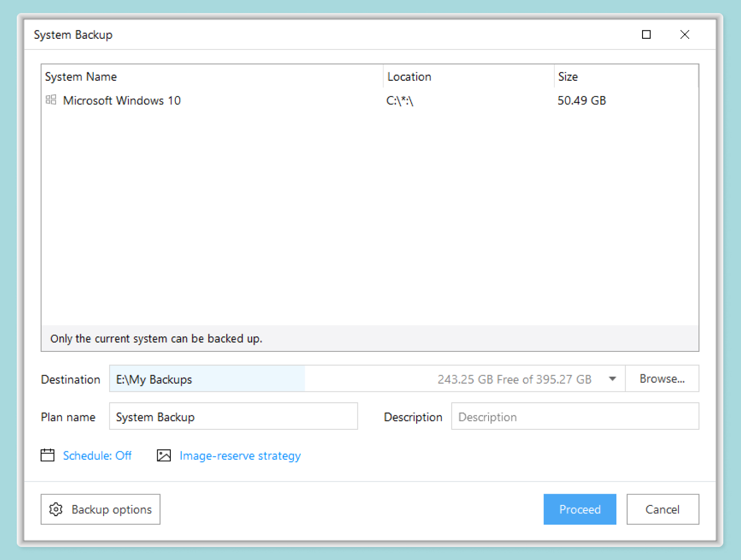Screen dimensions: 741x560
Task: Close the System Backup dialog
Action: pos(685,35)
